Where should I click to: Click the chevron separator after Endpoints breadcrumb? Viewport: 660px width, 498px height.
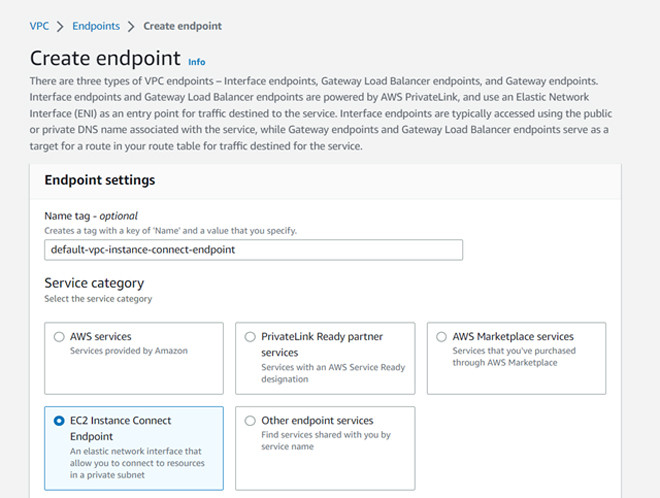131,25
